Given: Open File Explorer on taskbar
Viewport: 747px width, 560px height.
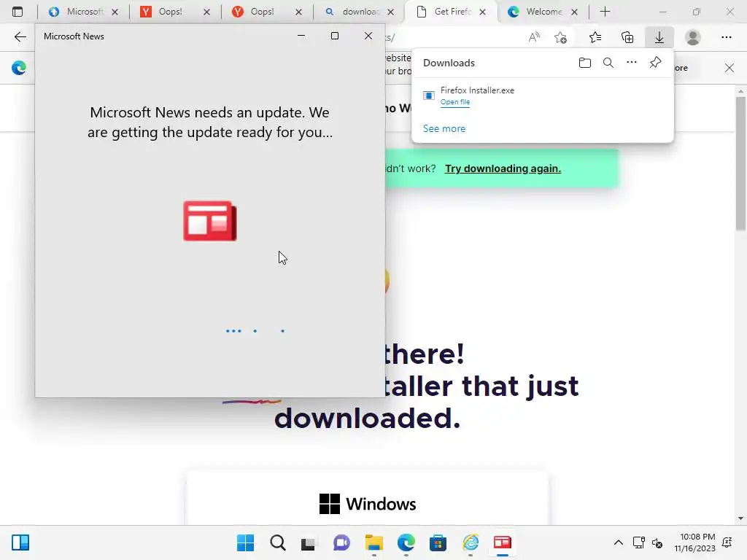Looking at the screenshot, I should pyautogui.click(x=374, y=542).
